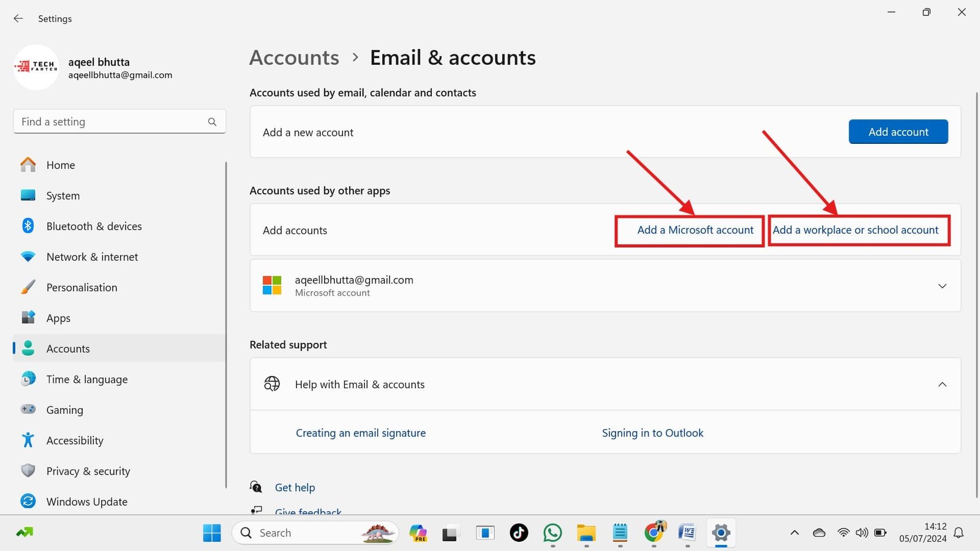The height and width of the screenshot is (551, 980).
Task: Click the Microsoft logo beside the account
Action: click(272, 285)
